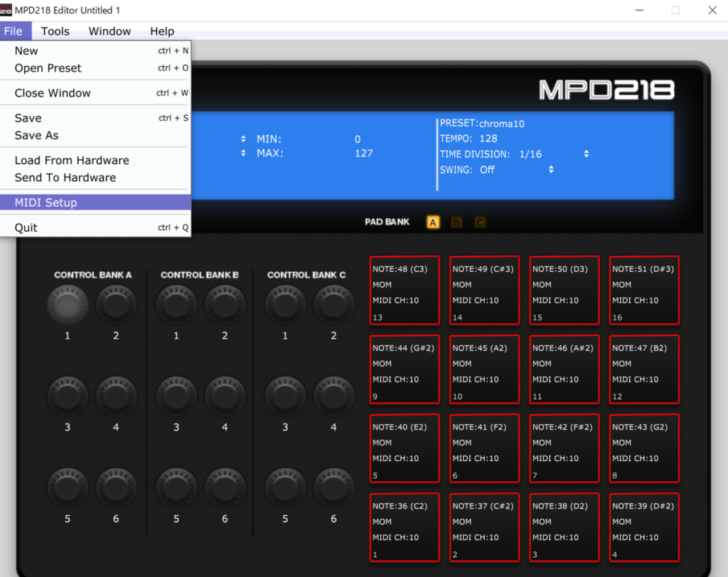
Task: Select knob 6 in Control Bank A
Action: pos(116,488)
